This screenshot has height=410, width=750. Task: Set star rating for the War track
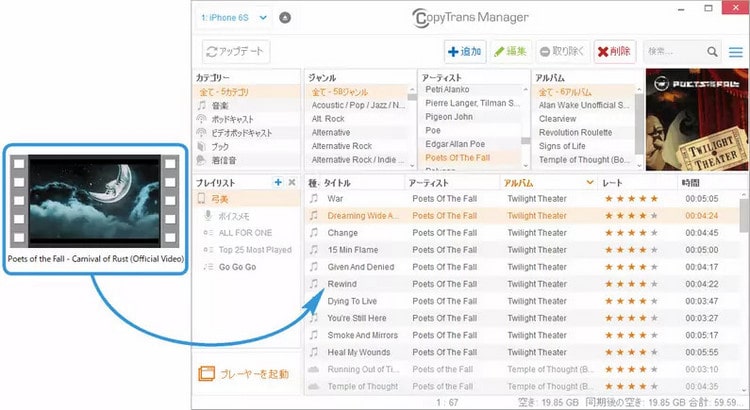click(x=631, y=199)
